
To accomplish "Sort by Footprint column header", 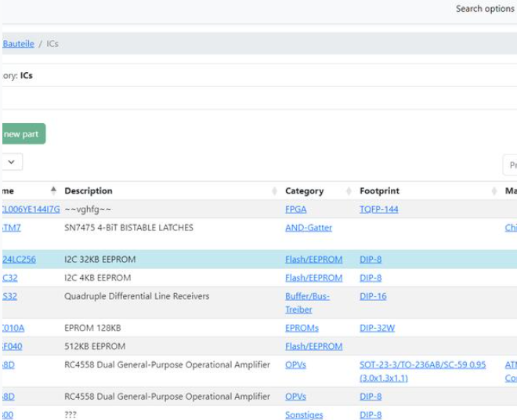I will point(379,190).
